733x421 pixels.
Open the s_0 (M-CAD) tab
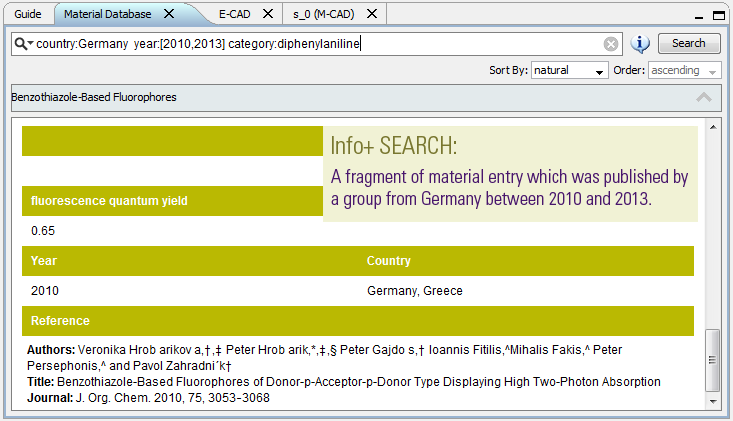pyautogui.click(x=324, y=14)
